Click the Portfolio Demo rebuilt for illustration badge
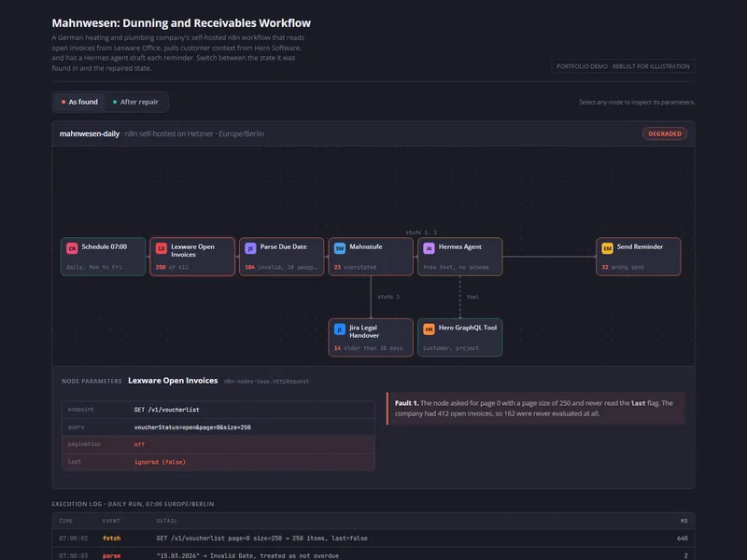The height and width of the screenshot is (560, 747). tap(623, 66)
